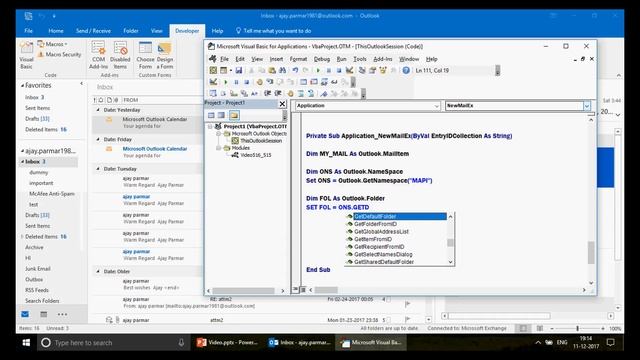This screenshot has width=640, height=360.
Task: Open VBA help with blue question icon
Action: (406, 70)
